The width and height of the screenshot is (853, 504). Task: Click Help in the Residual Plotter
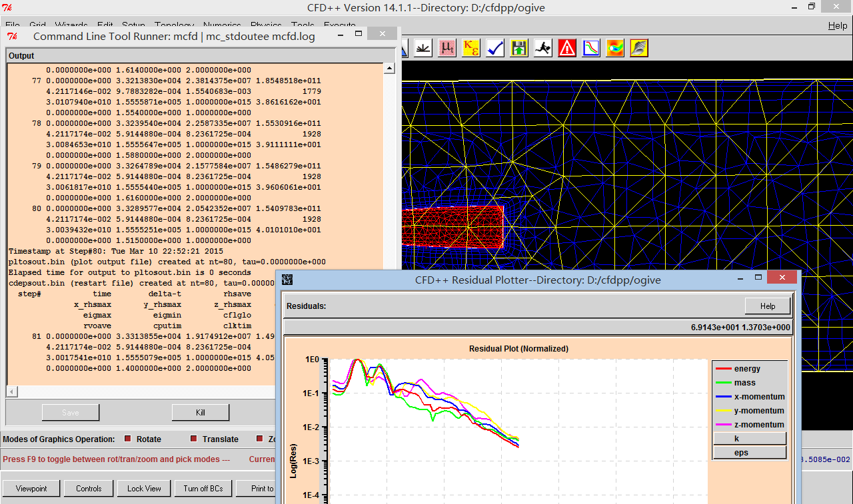point(768,306)
